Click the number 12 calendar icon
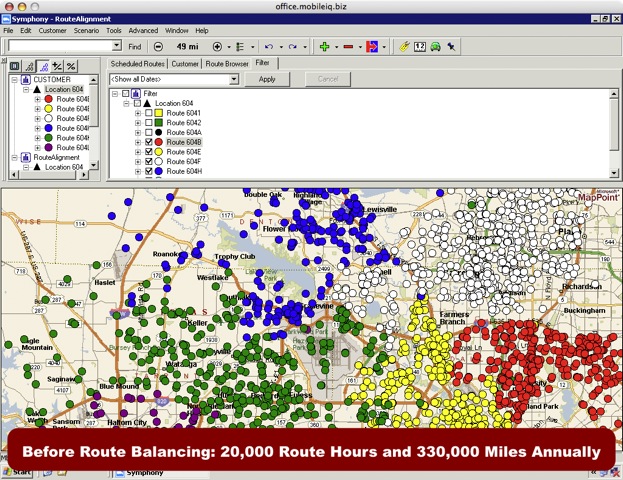The image size is (623, 480). coord(420,47)
